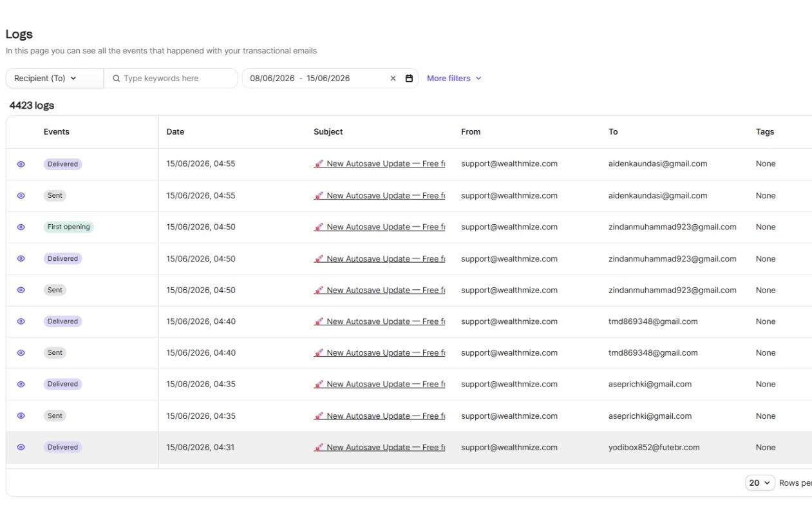Screen dimensions: 812x525
Task: View the 04:50 Delivered log for zindanmuhammad923
Action: click(x=21, y=259)
